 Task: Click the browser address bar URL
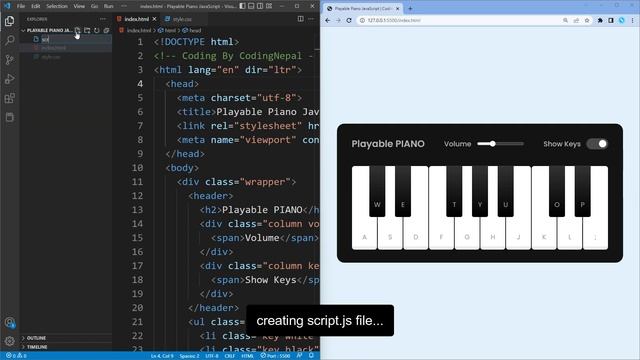(x=394, y=20)
